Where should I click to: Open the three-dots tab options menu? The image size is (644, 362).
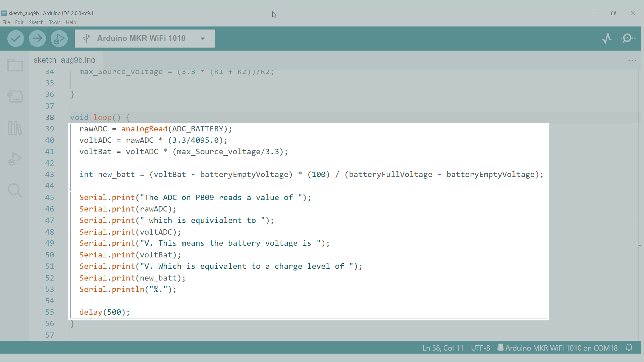632,60
